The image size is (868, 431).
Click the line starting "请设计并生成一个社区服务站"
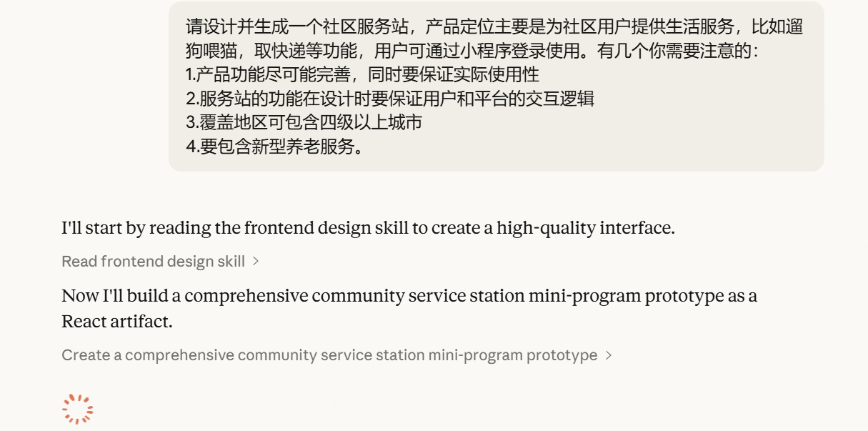tap(494, 27)
